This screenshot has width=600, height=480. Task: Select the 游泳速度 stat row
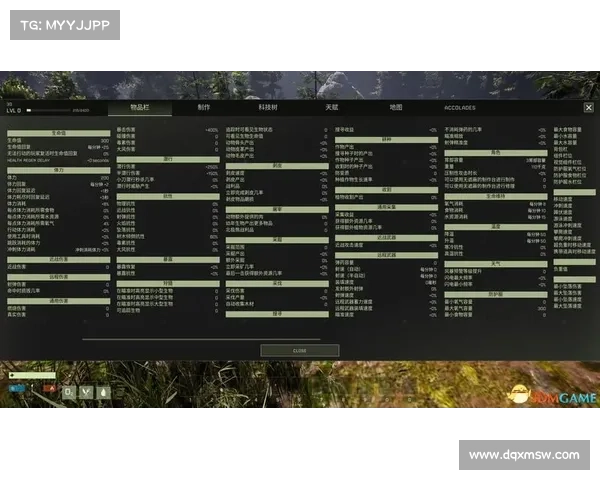[x=574, y=219]
